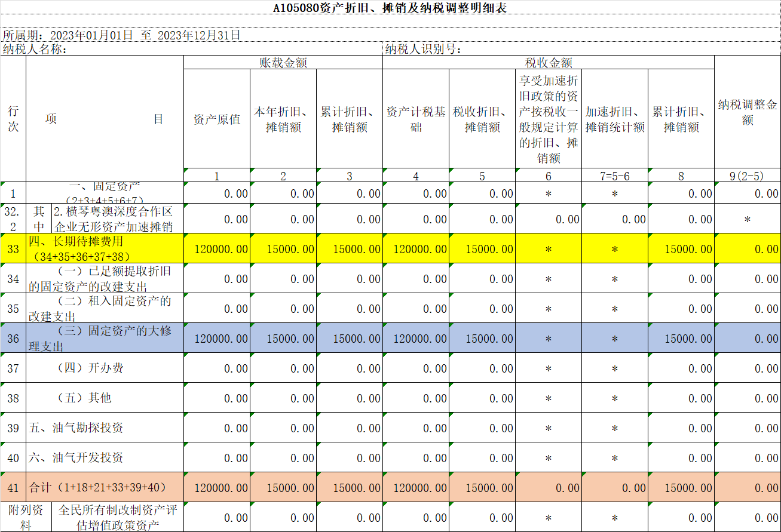Select the title A105080资产折旧、摊销及纳税调整明细表
Viewport: 781px width, 532px height.
click(x=390, y=8)
